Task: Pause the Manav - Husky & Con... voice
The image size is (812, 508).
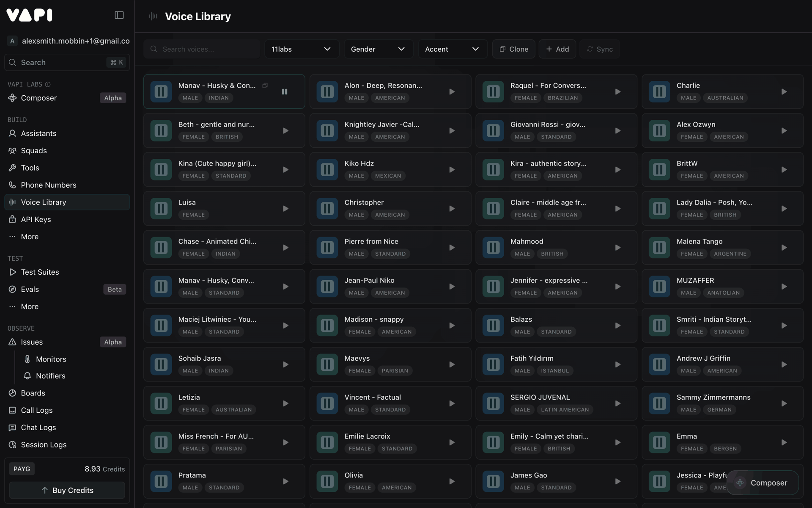Action: pyautogui.click(x=285, y=91)
